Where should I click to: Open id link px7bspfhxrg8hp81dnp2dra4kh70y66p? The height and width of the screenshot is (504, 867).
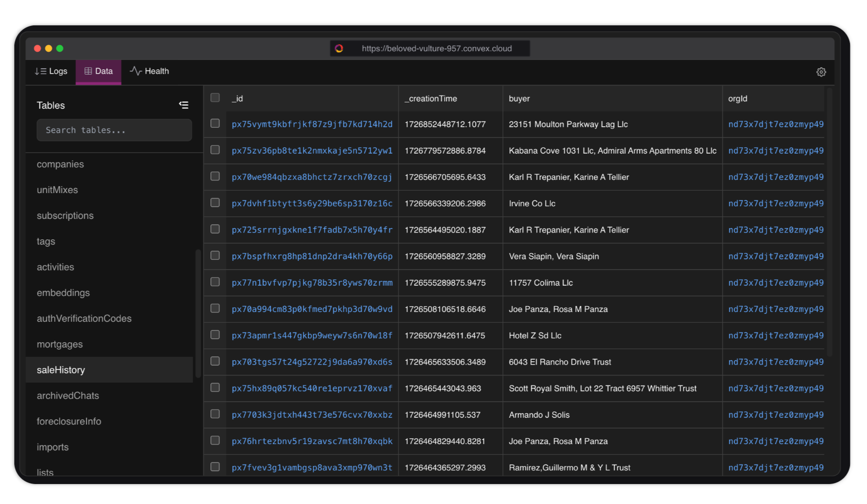tap(312, 256)
